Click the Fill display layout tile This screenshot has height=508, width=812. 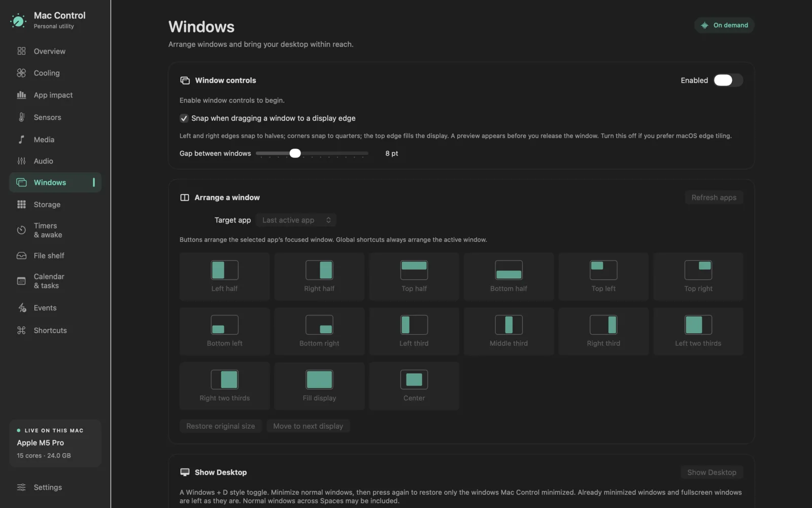pos(319,386)
